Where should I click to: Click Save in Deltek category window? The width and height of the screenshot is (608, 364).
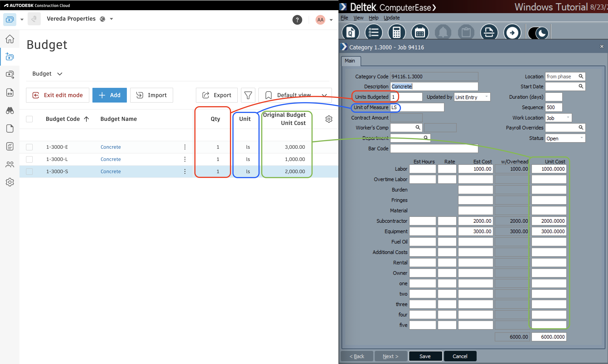[425, 356]
